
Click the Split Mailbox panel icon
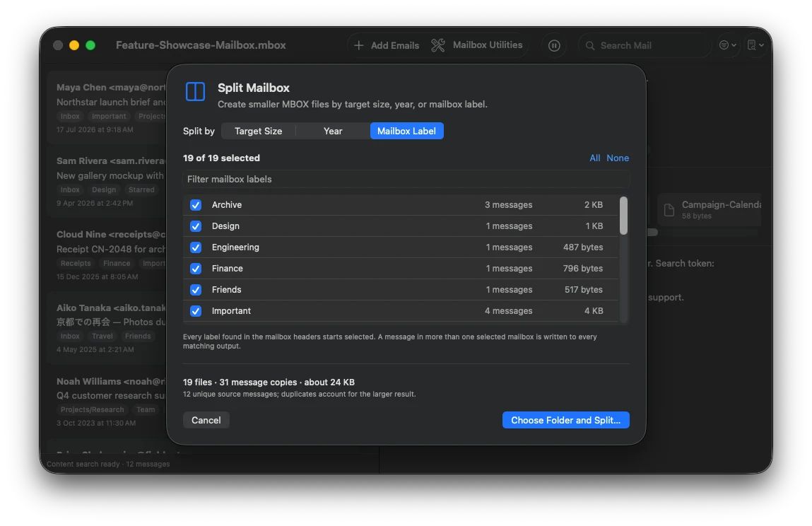click(195, 92)
